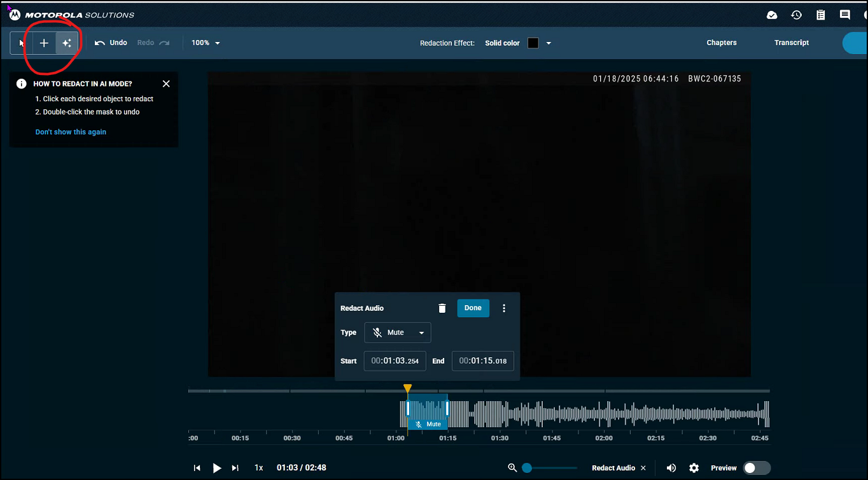Open the history clock icon
The height and width of the screenshot is (480, 868).
(x=796, y=15)
